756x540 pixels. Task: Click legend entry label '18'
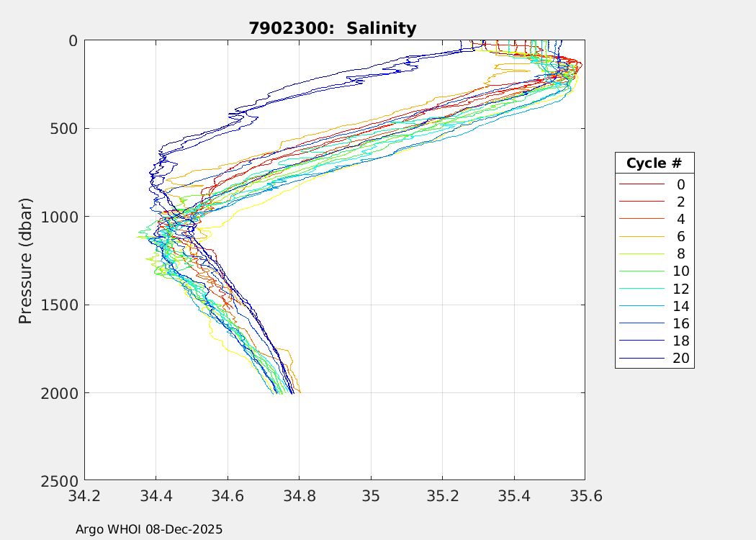click(680, 341)
